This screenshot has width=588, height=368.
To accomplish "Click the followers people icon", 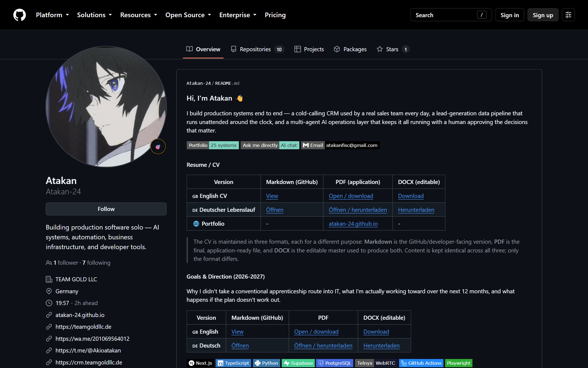I will (x=49, y=263).
